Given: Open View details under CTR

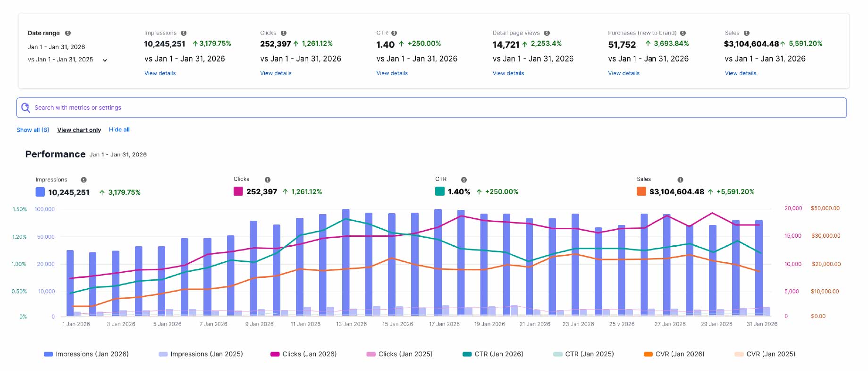Looking at the screenshot, I should pos(392,73).
